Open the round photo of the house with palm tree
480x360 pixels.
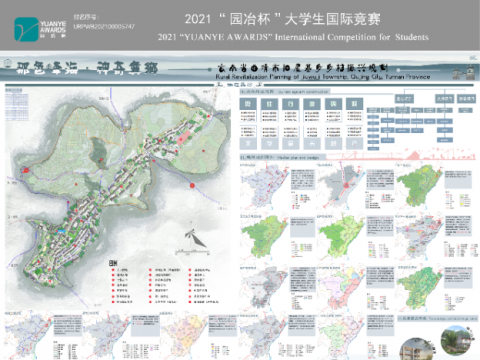click(457, 340)
